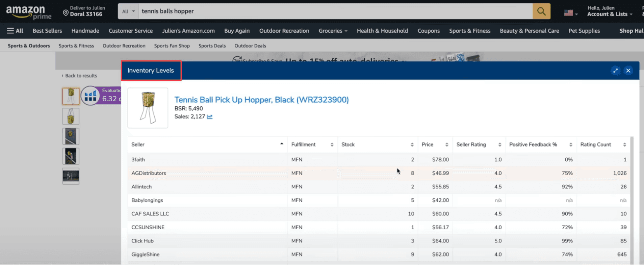
Task: Open Buy Again in the nav bar
Action: coord(237,31)
